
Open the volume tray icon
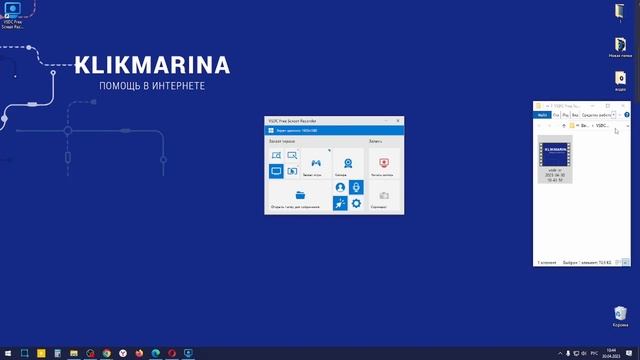click(x=583, y=353)
